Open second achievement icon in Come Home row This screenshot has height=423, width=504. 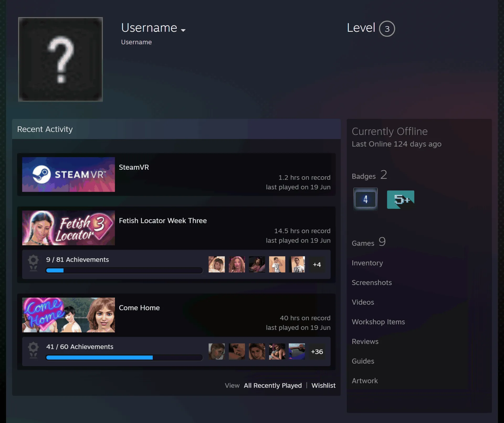pyautogui.click(x=237, y=351)
